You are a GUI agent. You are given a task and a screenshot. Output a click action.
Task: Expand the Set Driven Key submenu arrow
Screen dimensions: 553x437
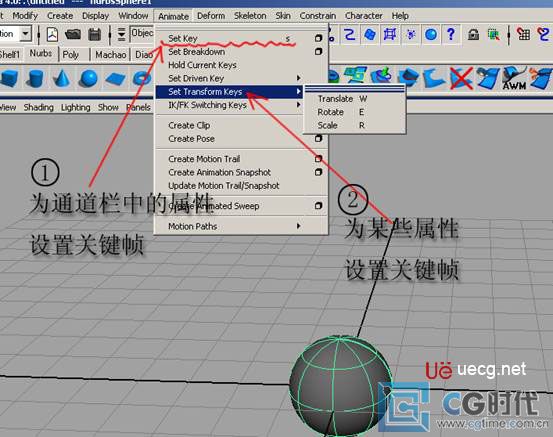298,78
